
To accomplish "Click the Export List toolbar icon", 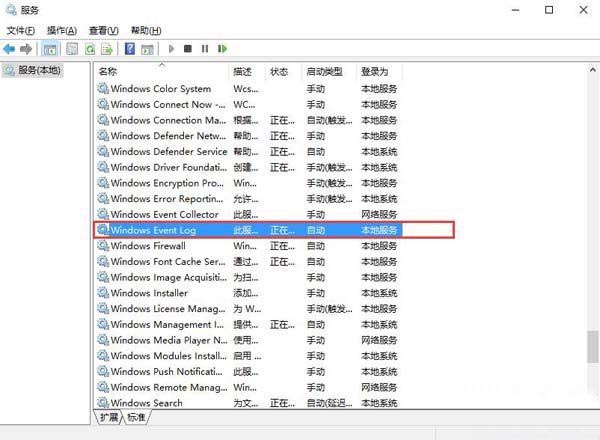I will coord(107,48).
